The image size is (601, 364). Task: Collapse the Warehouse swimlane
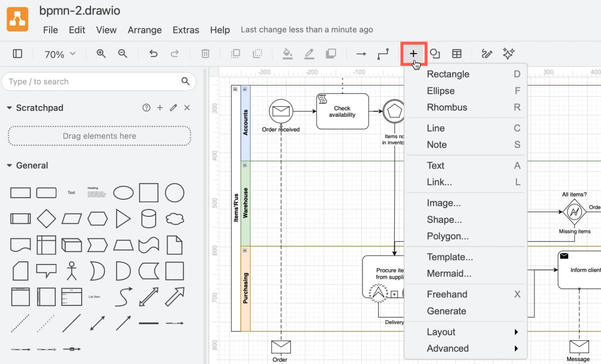point(245,165)
